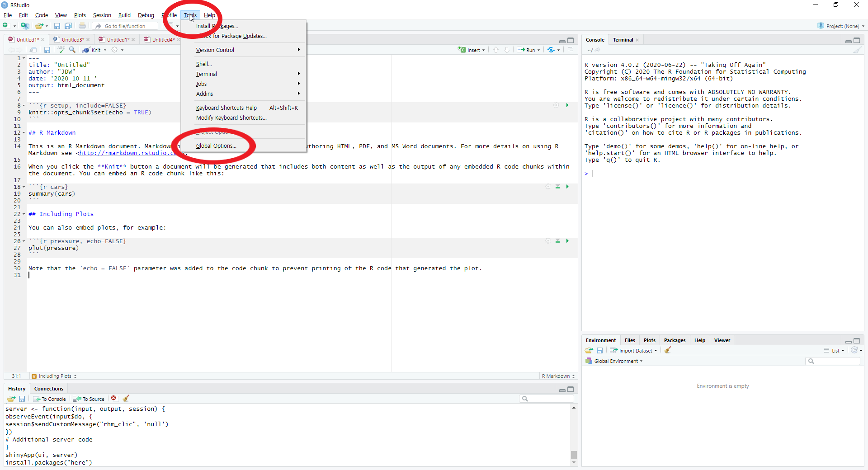868x470 pixels.
Task: Click the Run button in editor toolbar
Action: pos(526,50)
